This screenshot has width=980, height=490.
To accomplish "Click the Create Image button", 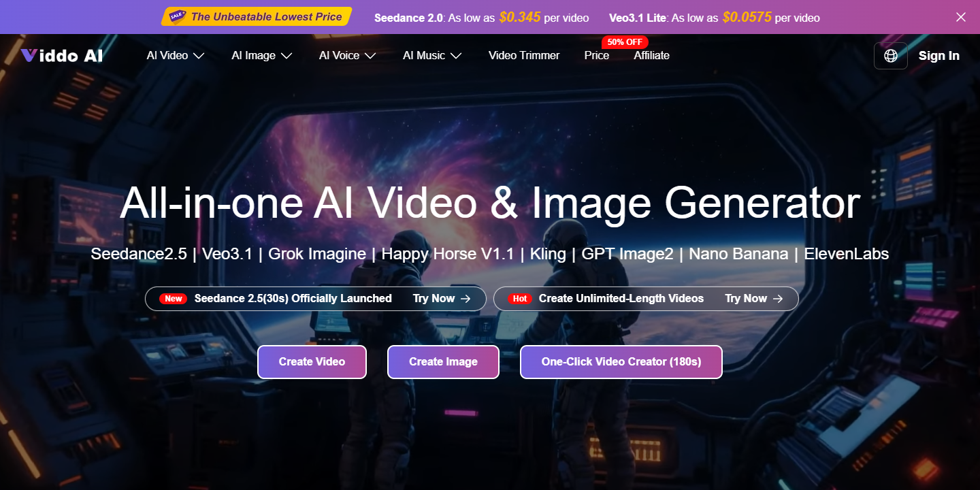I will (x=443, y=362).
